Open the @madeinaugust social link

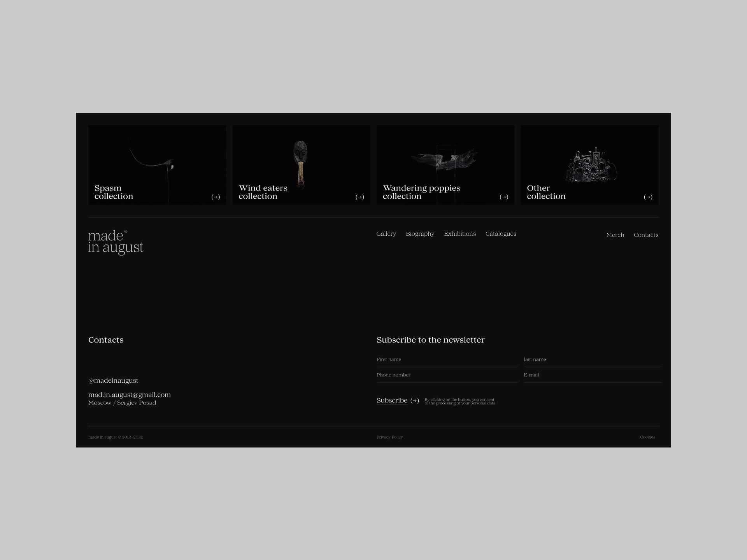[113, 381]
